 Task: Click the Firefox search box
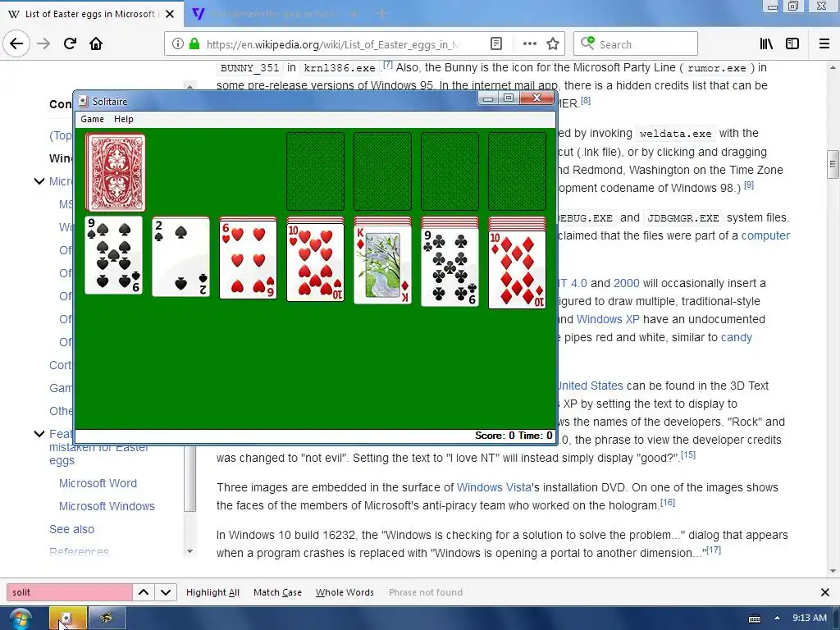(636, 44)
